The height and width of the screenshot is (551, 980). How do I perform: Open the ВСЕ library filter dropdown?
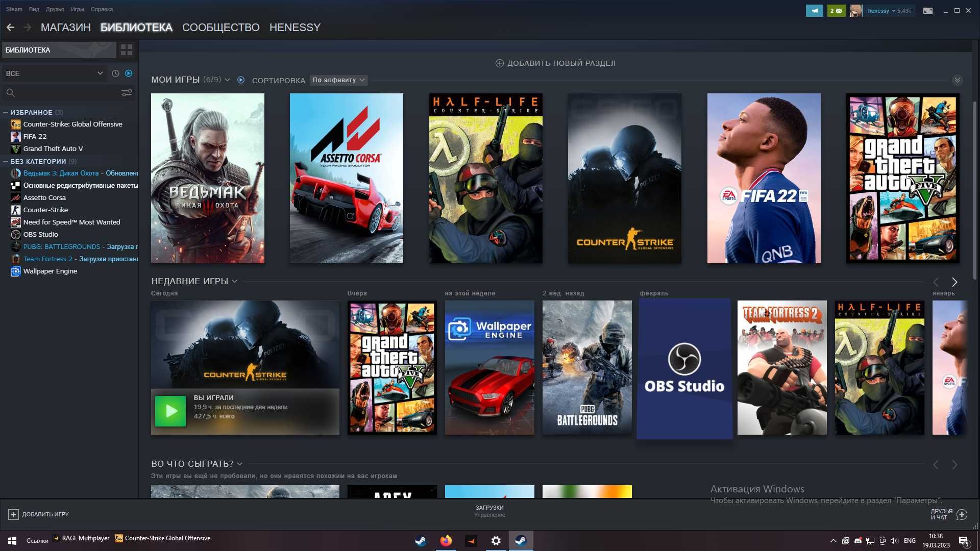pos(54,73)
